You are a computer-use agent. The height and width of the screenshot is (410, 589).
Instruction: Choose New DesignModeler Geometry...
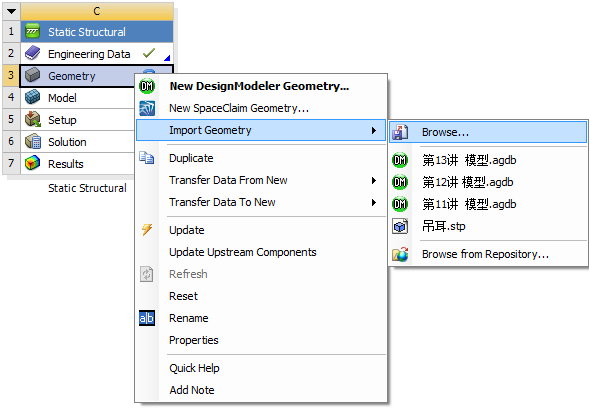pyautogui.click(x=261, y=86)
